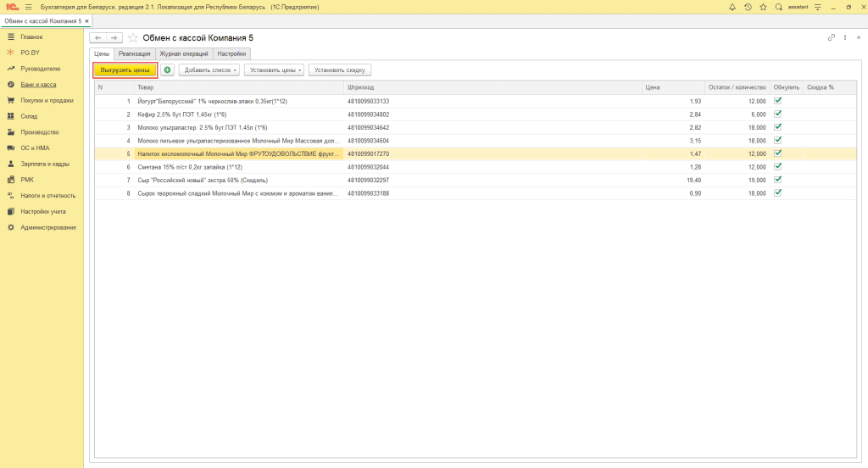This screenshot has width=868, height=468.
Task: Select the Сметана 15% п/ст 0,2кг product cell
Action: click(x=238, y=167)
